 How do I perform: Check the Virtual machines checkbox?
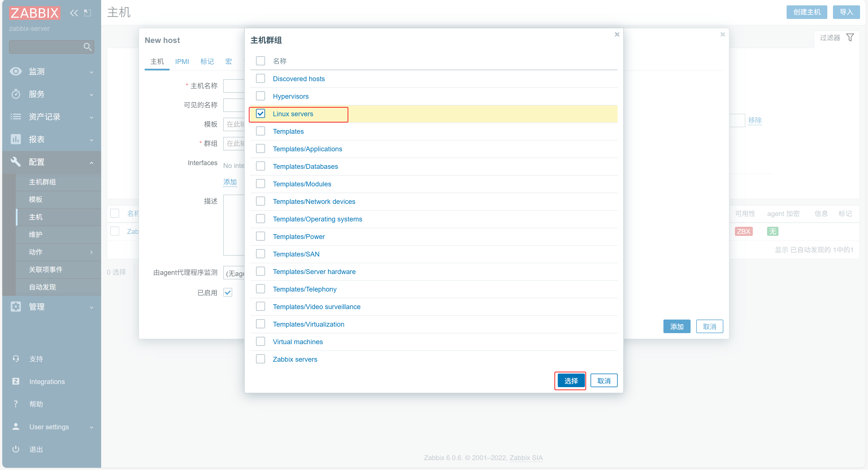260,342
